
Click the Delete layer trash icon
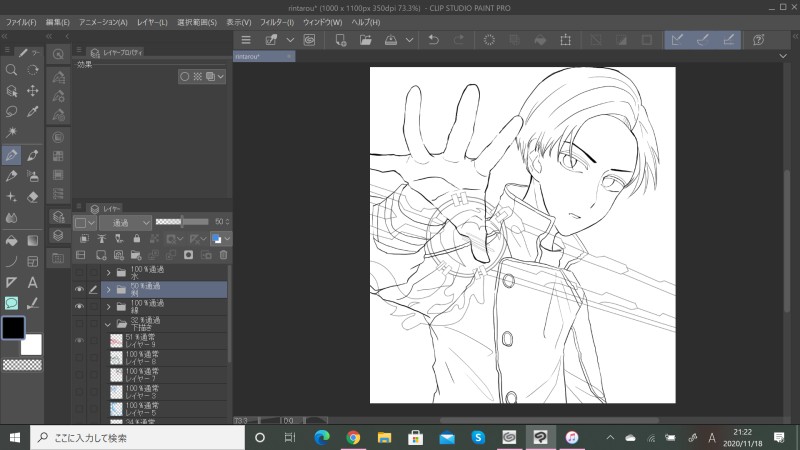224,255
